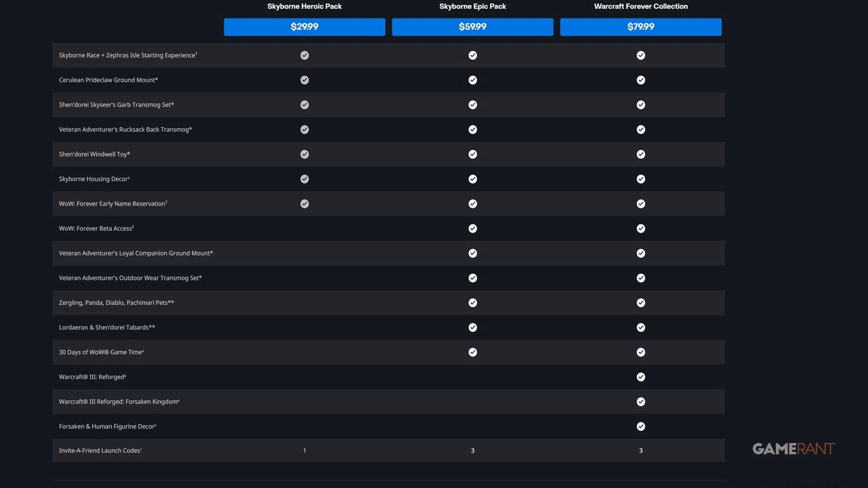Click Forever Collection checkmark for Skyborne Housing Decor
This screenshot has width=868, height=488.
coord(641,179)
